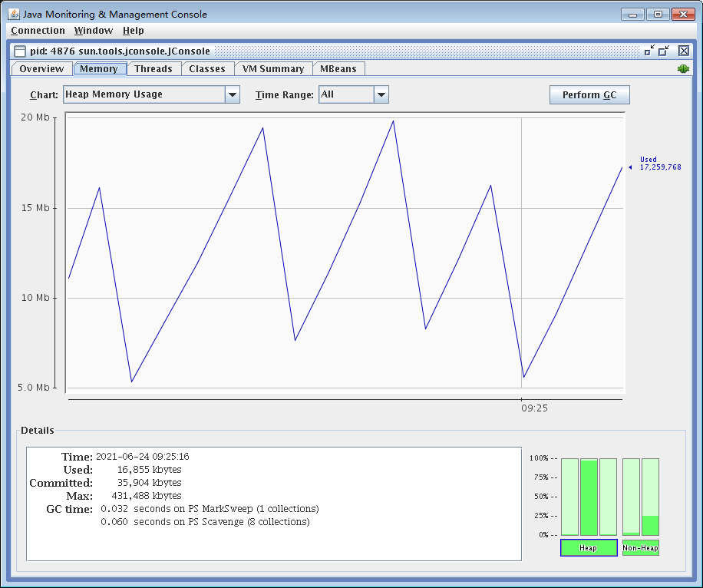The image size is (703, 588).
Task: Click the 5.0 Mb axis label
Action: (x=34, y=388)
